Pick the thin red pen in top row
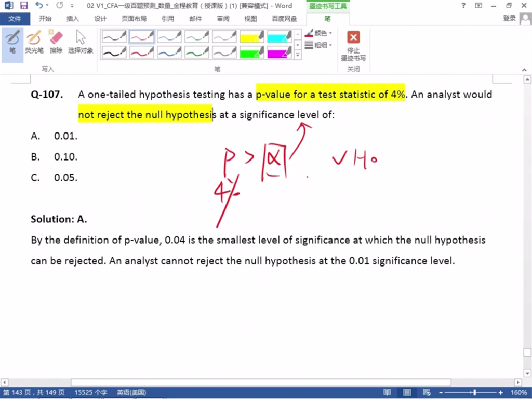The width and height of the screenshot is (532, 399). [x=141, y=37]
